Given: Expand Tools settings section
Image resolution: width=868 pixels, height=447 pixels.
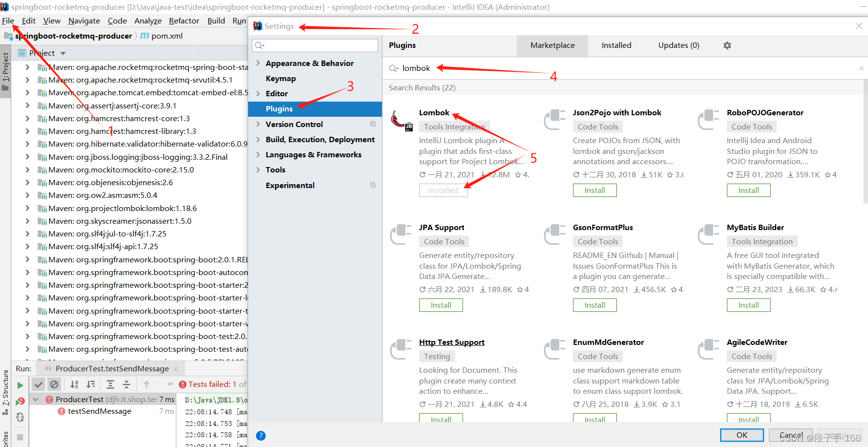Looking at the screenshot, I should tap(258, 170).
